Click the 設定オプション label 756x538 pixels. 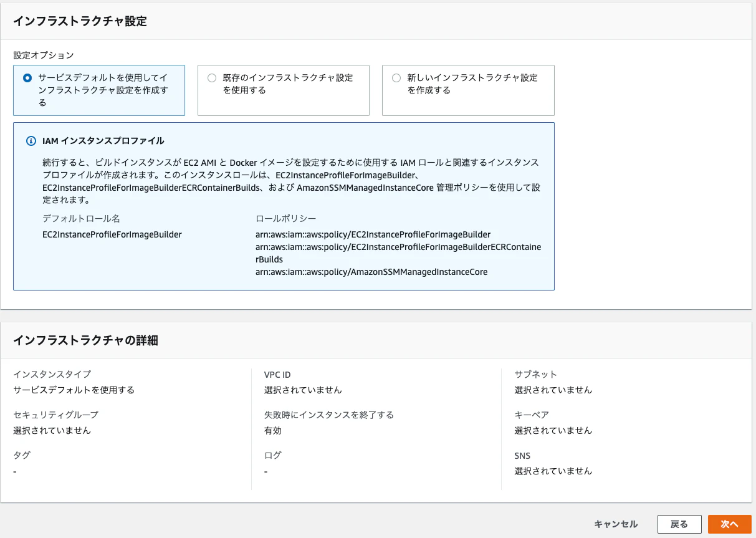[x=44, y=55]
